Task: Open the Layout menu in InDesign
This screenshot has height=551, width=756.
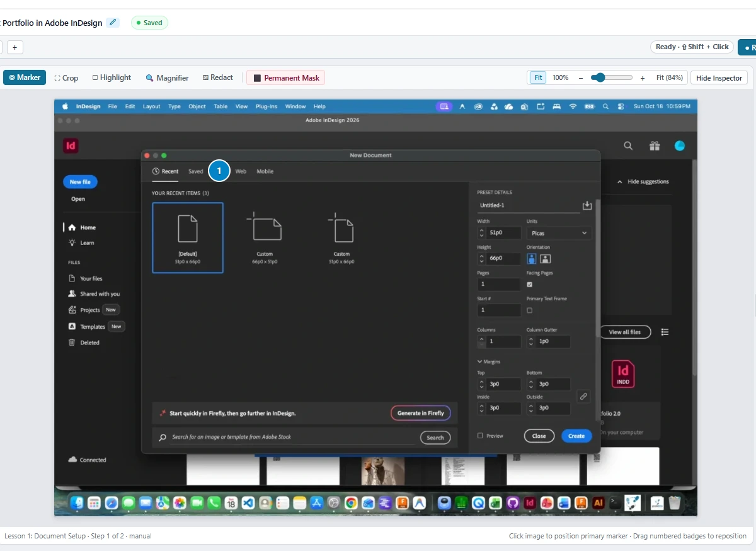Action: [x=151, y=106]
